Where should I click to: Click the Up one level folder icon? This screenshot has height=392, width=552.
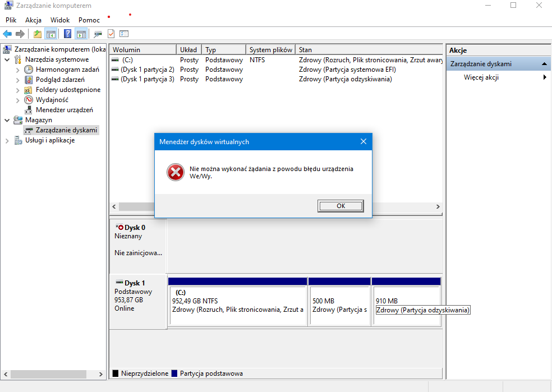tap(38, 34)
